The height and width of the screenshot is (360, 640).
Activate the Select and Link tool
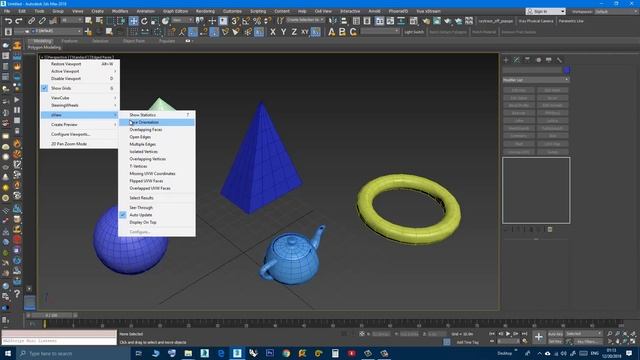coord(31,21)
